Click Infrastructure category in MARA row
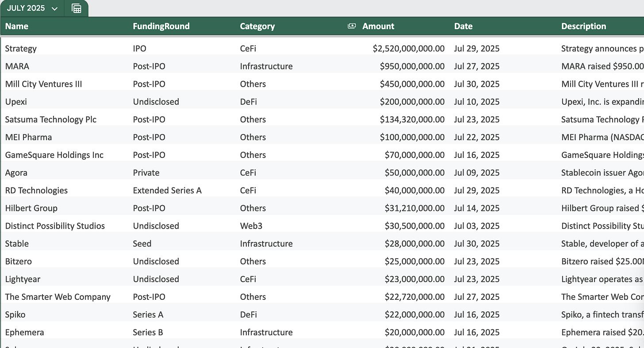Screen dimensions: 644x348 click(266, 66)
